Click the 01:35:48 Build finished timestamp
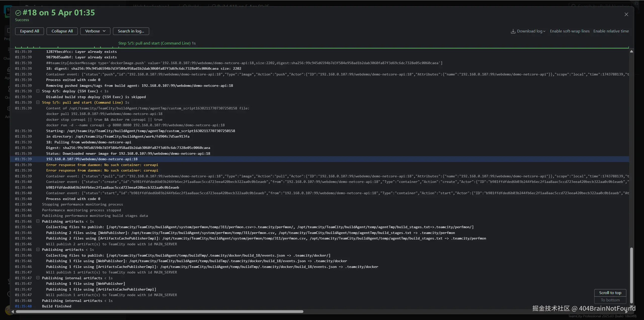The height and width of the screenshot is (320, 644). [23, 306]
